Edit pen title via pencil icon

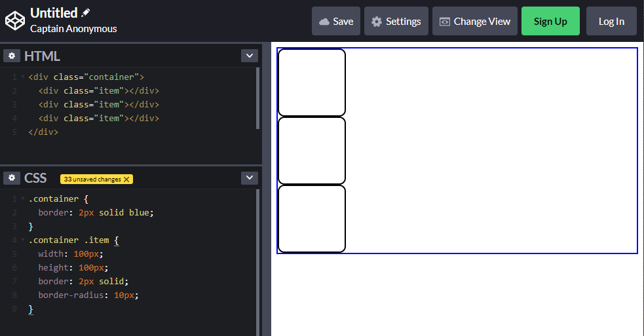click(x=85, y=12)
